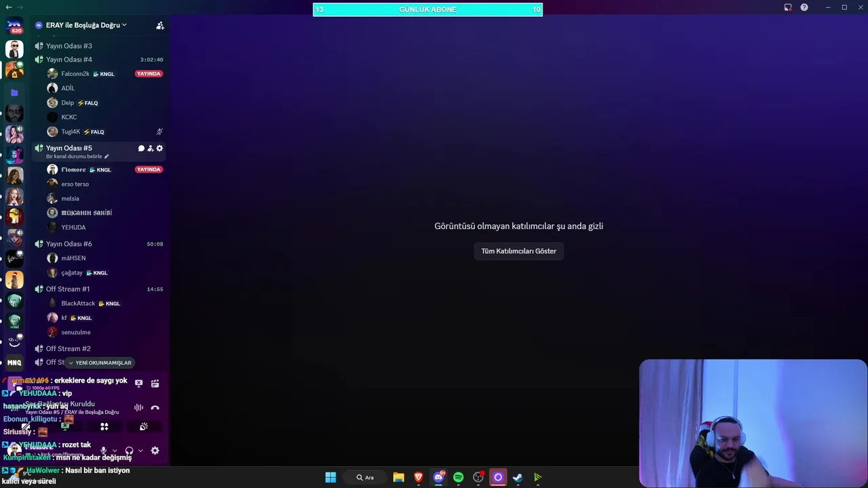Open OBS Studio from the taskbar
This screenshot has width=868, height=488.
coord(478,477)
